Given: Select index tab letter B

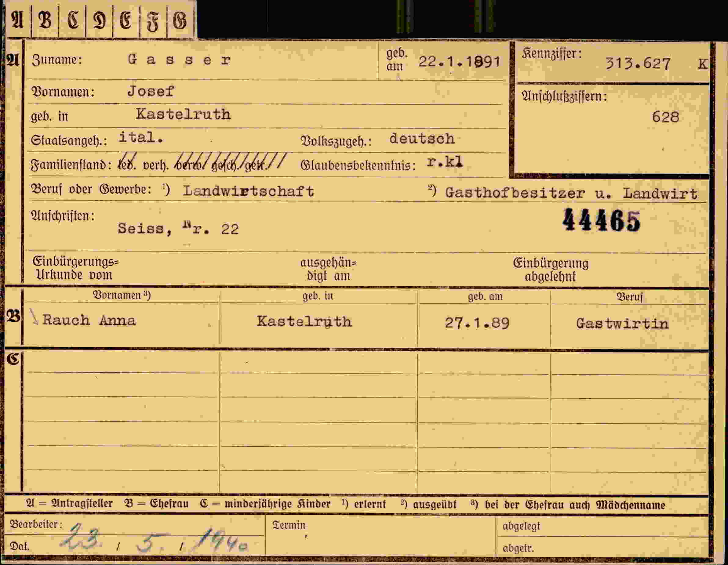Looking at the screenshot, I should point(45,20).
